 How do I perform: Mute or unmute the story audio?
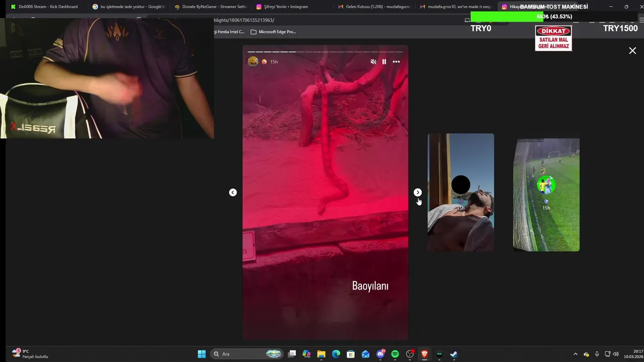(x=373, y=62)
